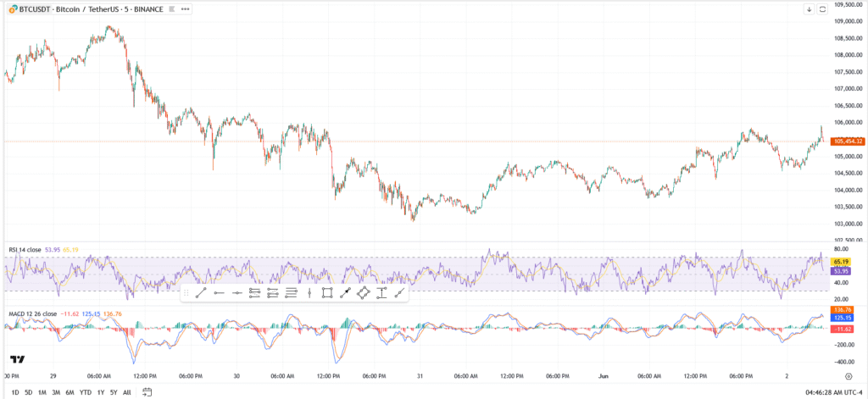This screenshot has height=399, width=868.
Task: Click the MACD 12 26 close label
Action: coord(33,314)
